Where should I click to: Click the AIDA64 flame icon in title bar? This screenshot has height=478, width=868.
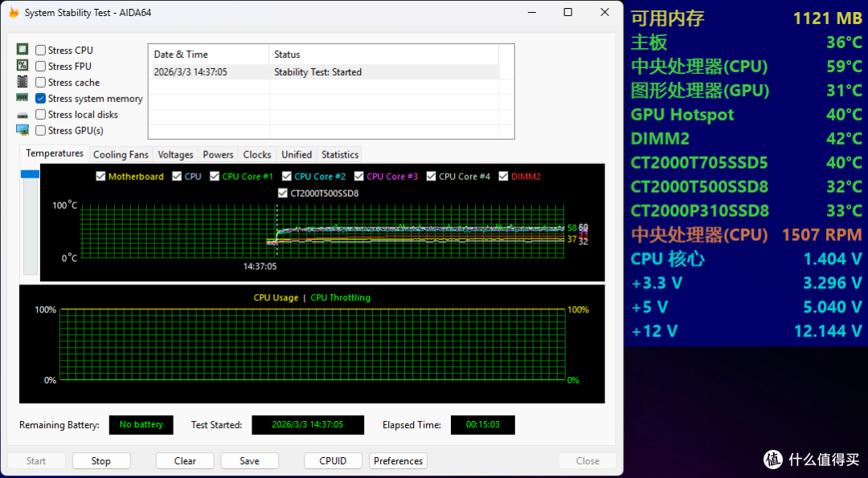click(14, 13)
